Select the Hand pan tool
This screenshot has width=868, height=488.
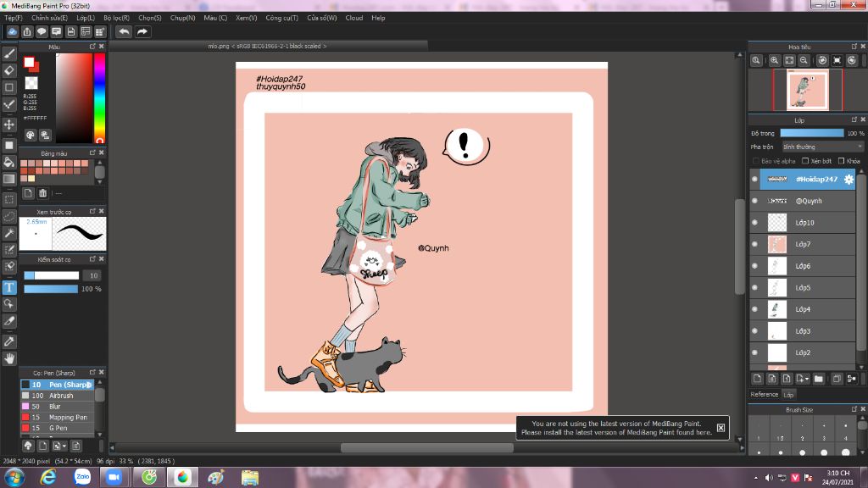8,358
